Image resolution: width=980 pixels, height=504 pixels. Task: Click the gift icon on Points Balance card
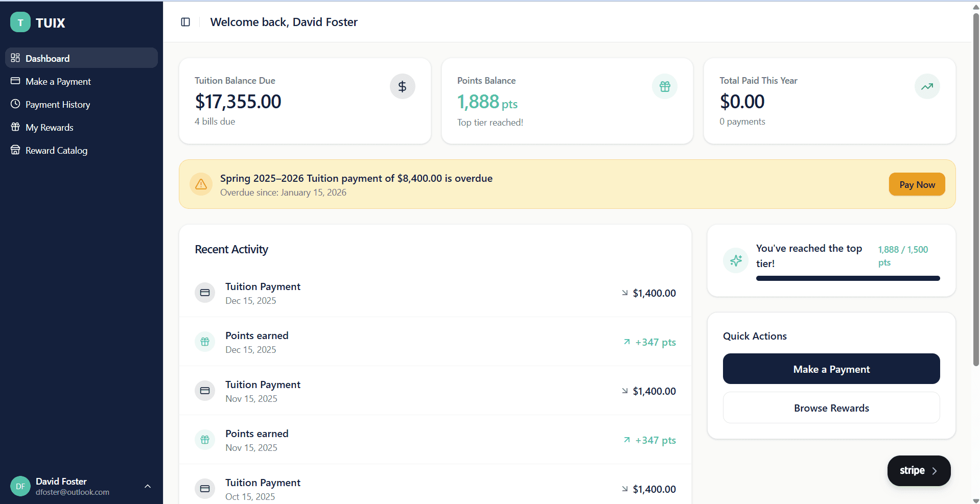[x=664, y=86]
